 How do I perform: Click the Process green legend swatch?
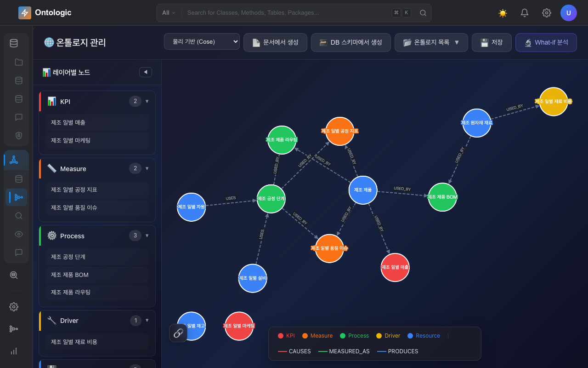343,336
